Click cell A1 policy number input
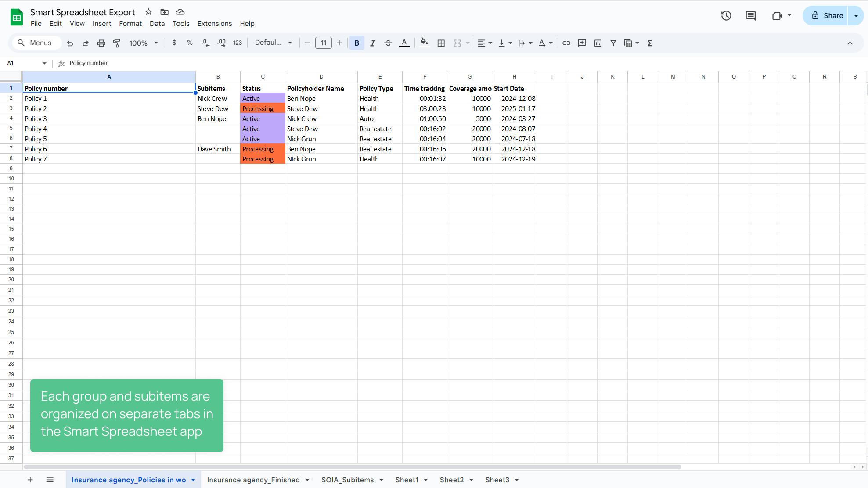This screenshot has width=868, height=488. (x=109, y=88)
